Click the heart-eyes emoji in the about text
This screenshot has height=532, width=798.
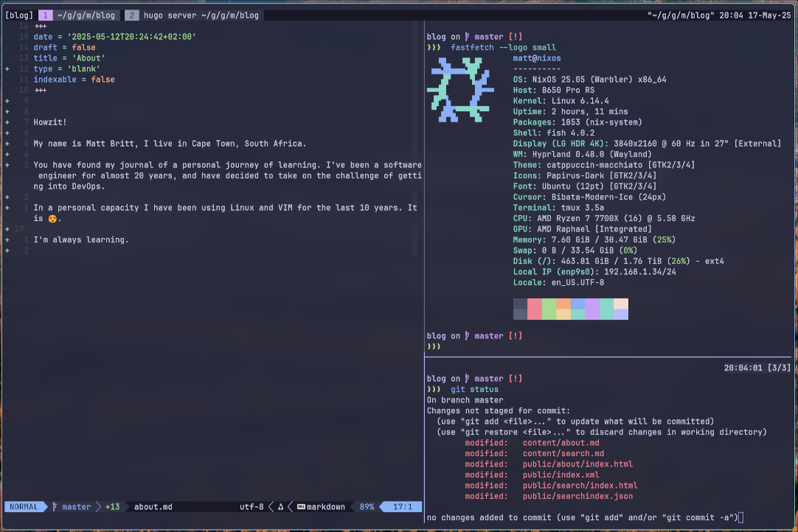pyautogui.click(x=52, y=219)
